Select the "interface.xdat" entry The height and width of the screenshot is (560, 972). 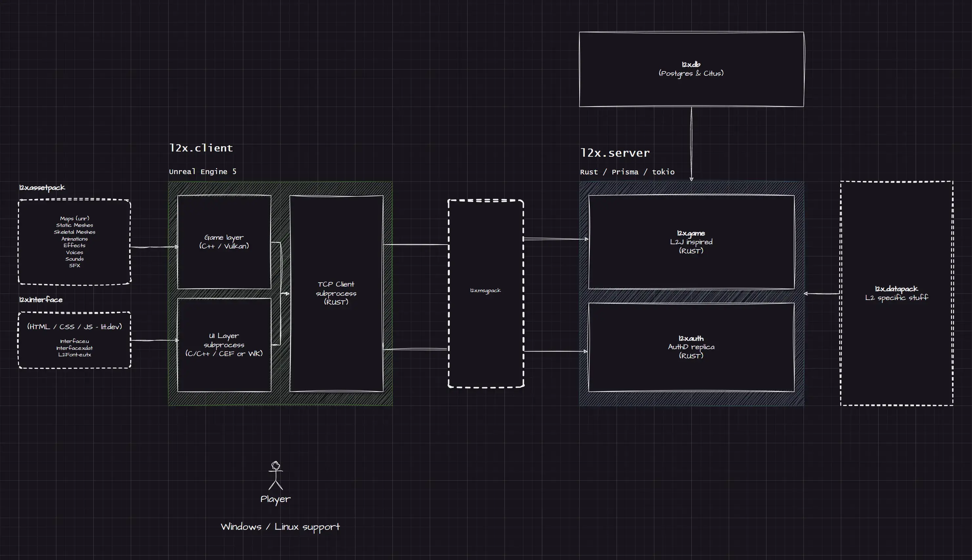pos(75,348)
